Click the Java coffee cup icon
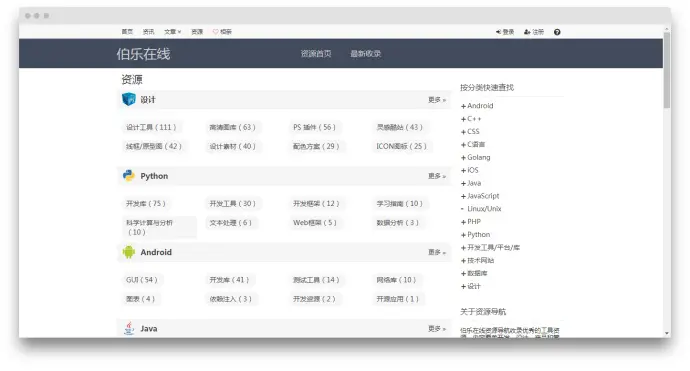Image resolution: width=690 pixels, height=371 pixels. click(x=129, y=328)
